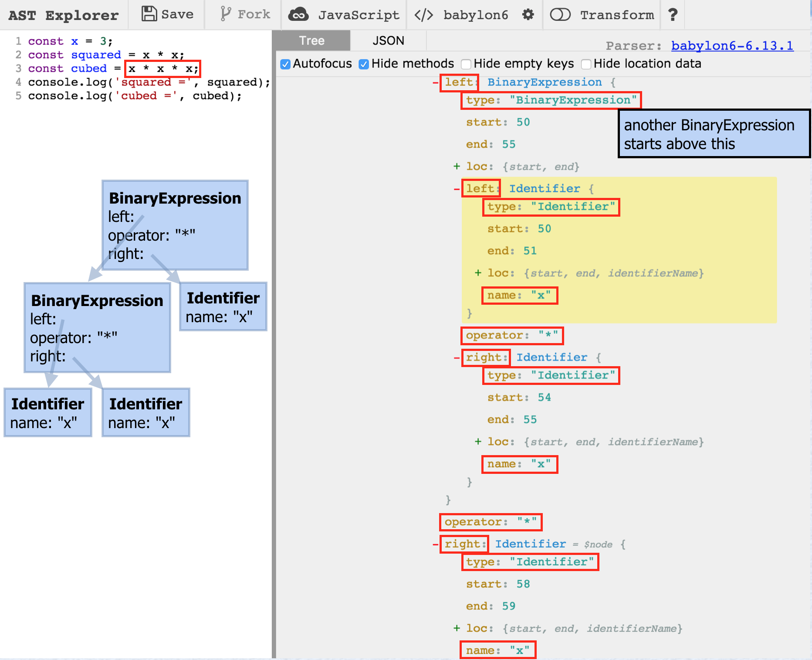Expand loc {start, end} node
Screen dimensions: 812x660
click(457, 166)
